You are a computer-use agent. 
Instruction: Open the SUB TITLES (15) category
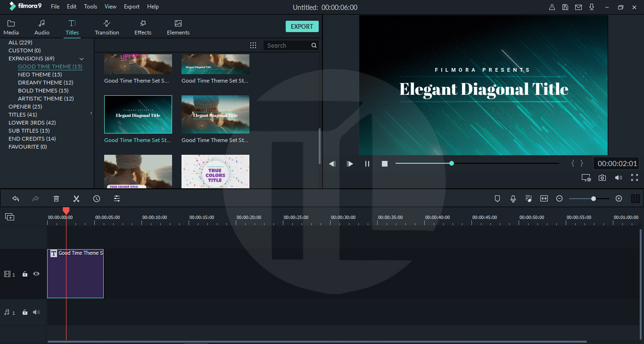(x=29, y=131)
